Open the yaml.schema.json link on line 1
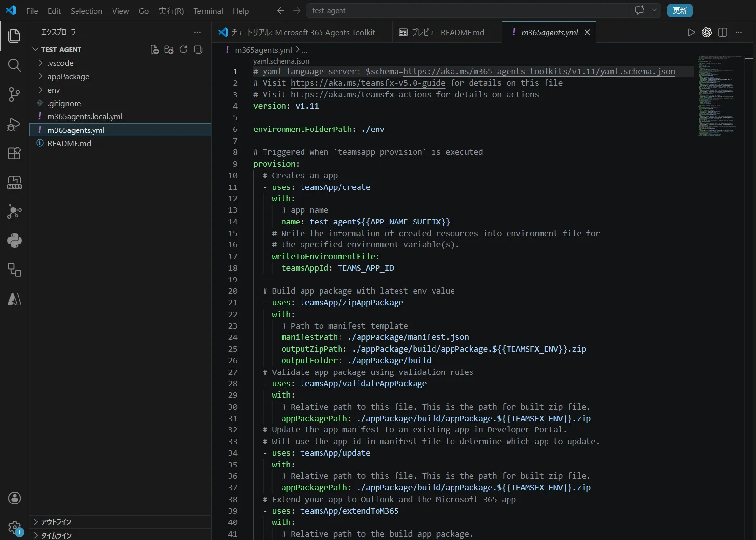This screenshot has height=540, width=756. click(x=539, y=72)
